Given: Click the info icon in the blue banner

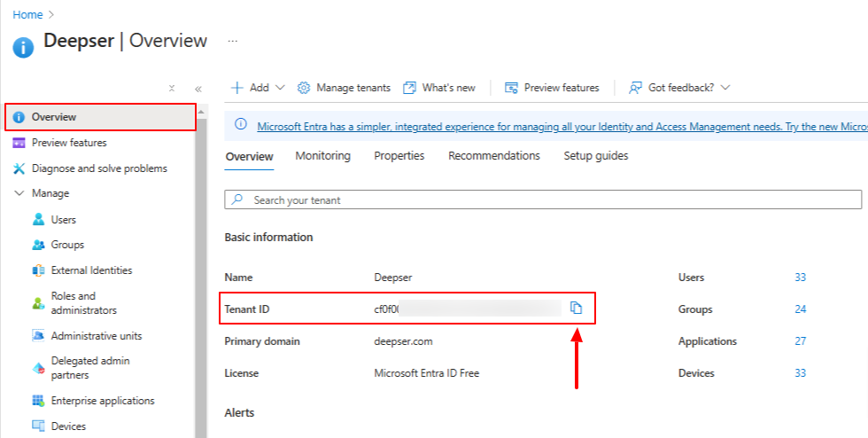Looking at the screenshot, I should tap(241, 124).
